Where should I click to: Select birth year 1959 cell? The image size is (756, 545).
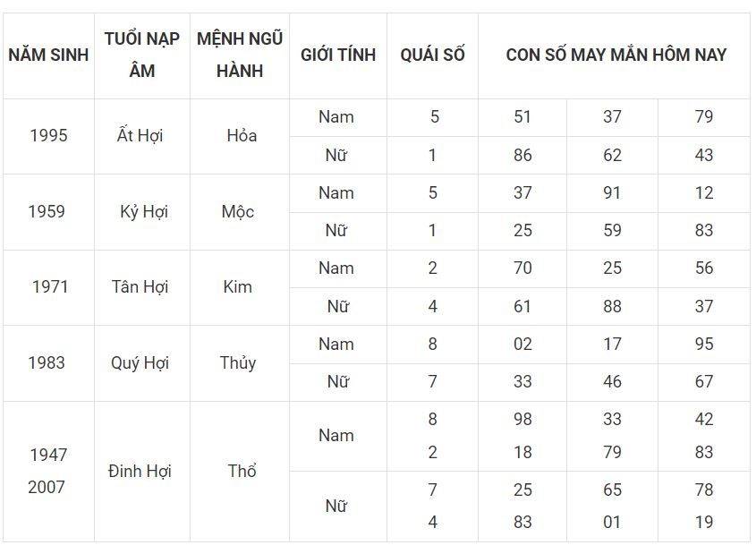coord(47,212)
